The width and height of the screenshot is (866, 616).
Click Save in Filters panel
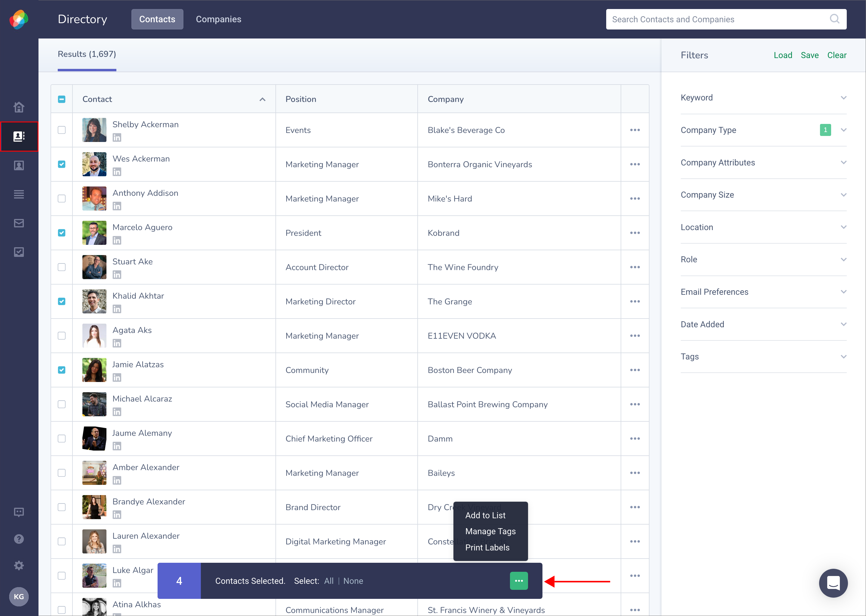809,55
